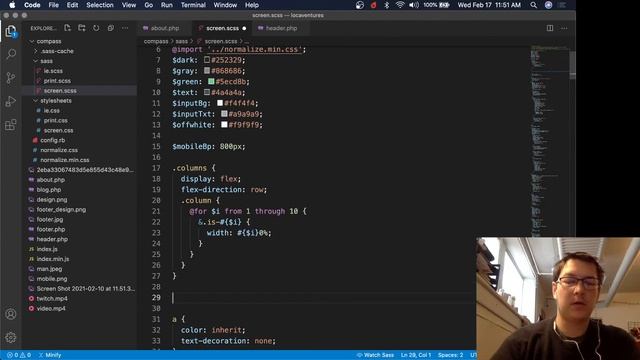The image size is (640, 360).
Task: Open the Terminal menu
Action: pyautogui.click(x=193, y=5)
